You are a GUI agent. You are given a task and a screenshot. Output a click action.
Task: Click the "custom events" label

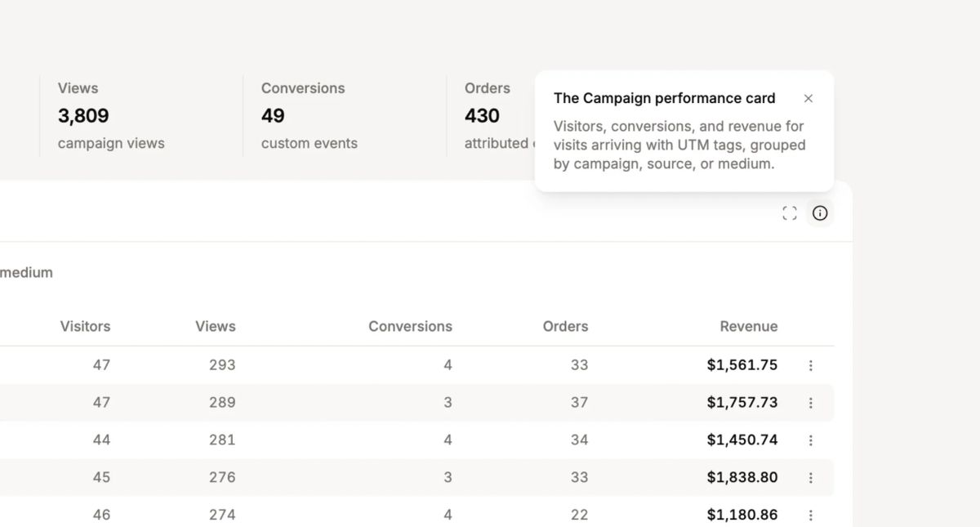click(x=310, y=143)
